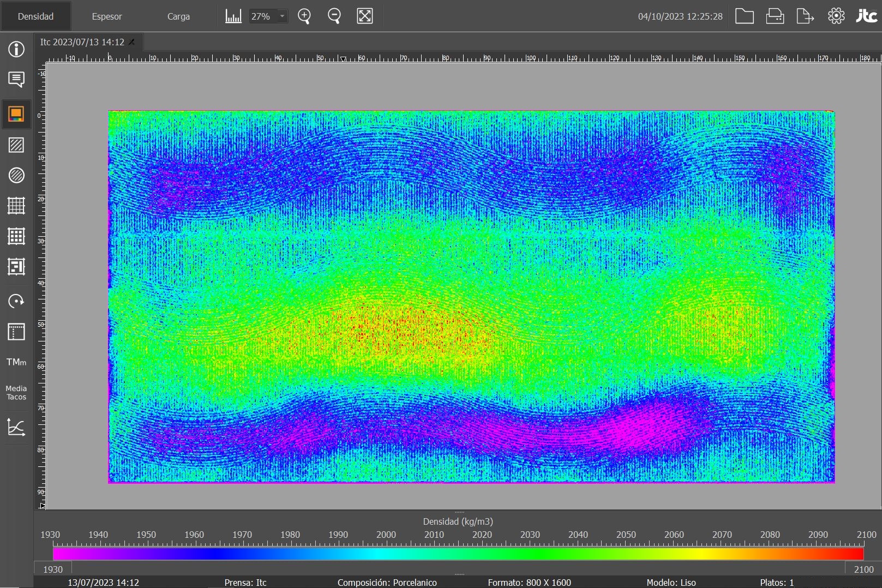Viewport: 882px width, 588px height.
Task: Switch to the Espesor tab
Action: point(107,16)
